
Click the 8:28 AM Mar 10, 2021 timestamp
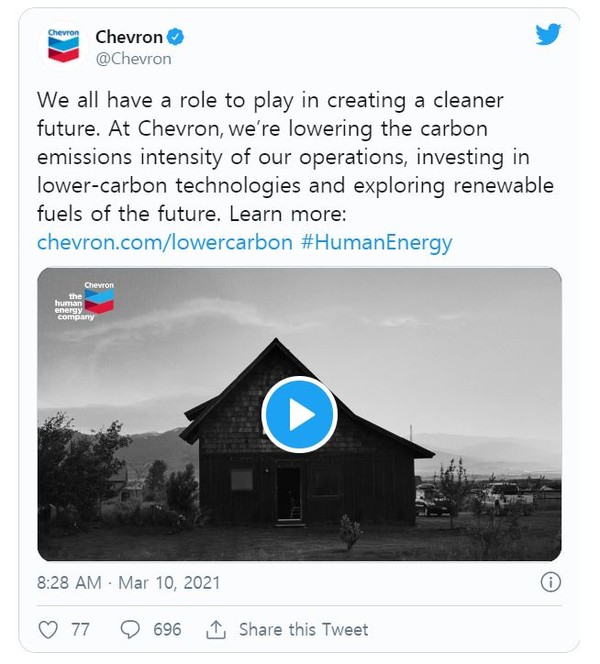pos(128,582)
